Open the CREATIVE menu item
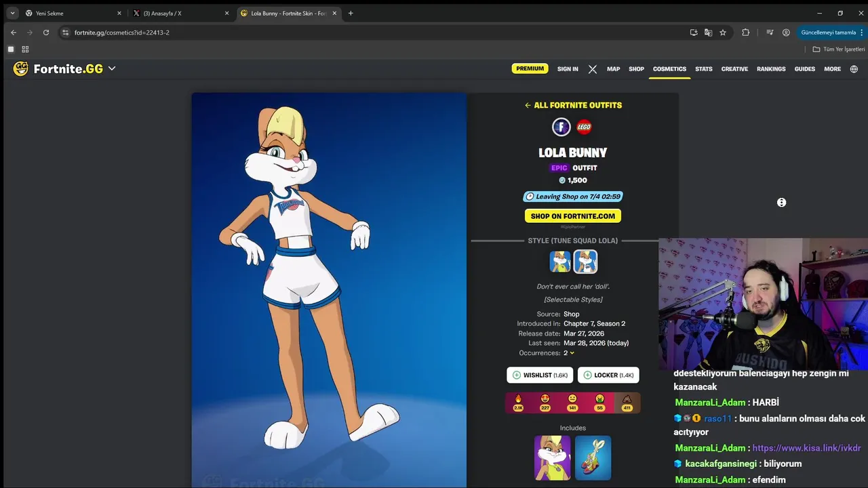The image size is (868, 488). pos(734,69)
